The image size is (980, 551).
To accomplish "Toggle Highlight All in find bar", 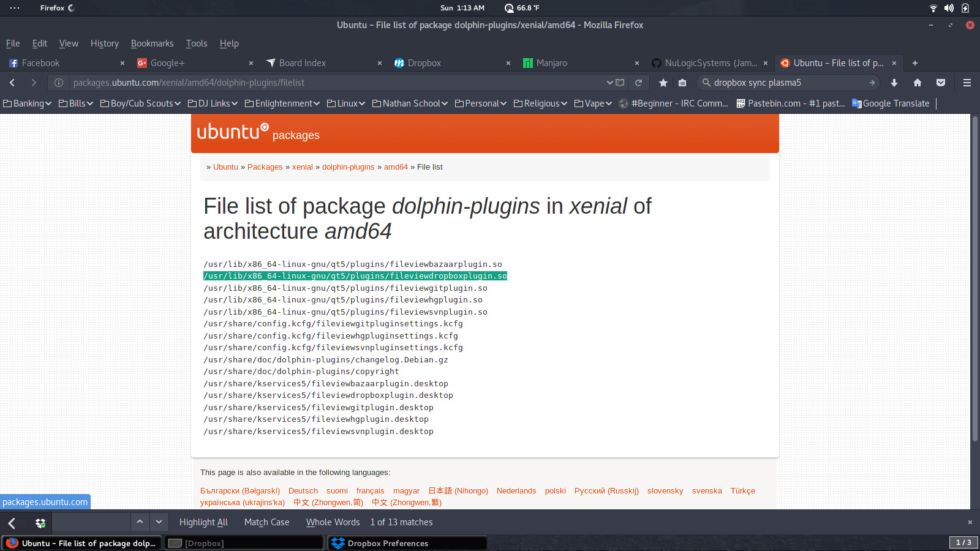I will [203, 522].
